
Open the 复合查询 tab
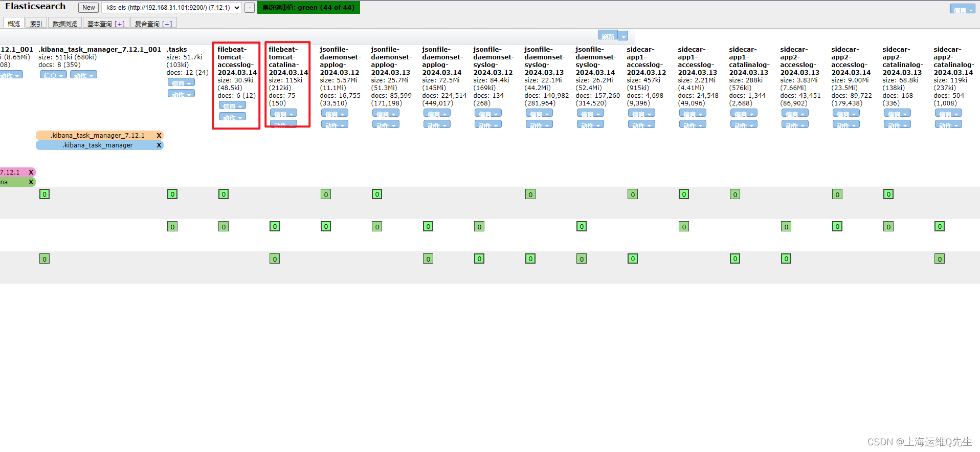[x=147, y=24]
